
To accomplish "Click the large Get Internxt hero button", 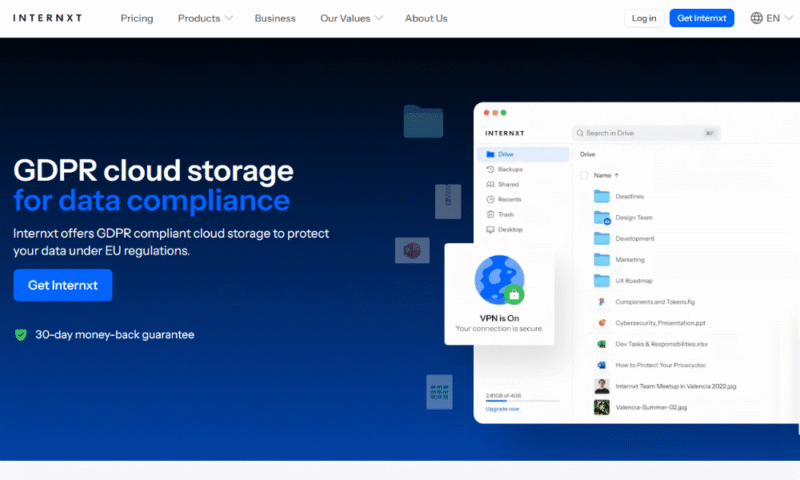I will 63,285.
